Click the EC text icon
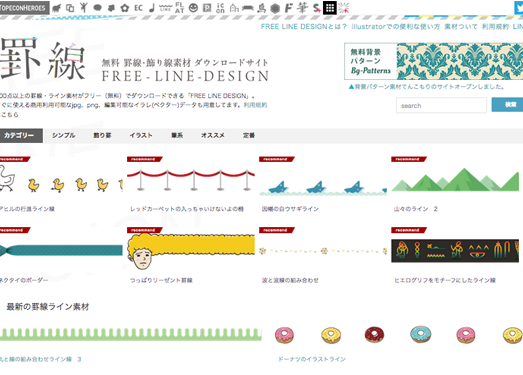Screen dimensions: 523x375 click(x=138, y=8)
